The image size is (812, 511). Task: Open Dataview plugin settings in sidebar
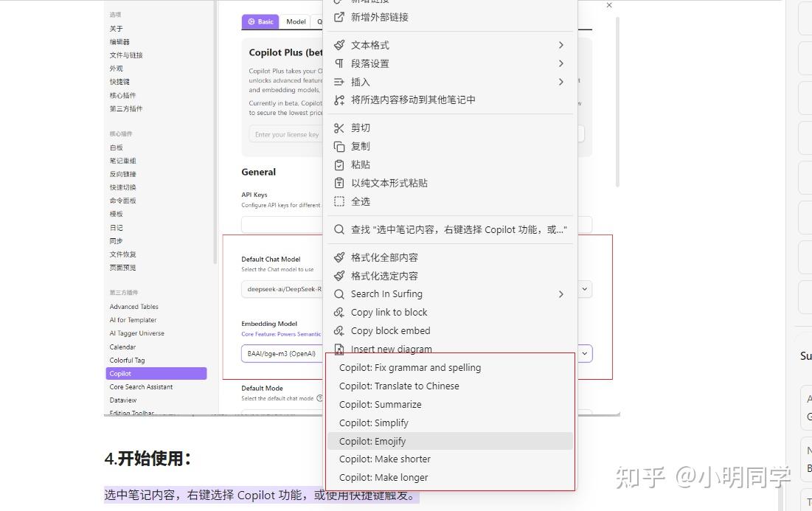[122, 400]
